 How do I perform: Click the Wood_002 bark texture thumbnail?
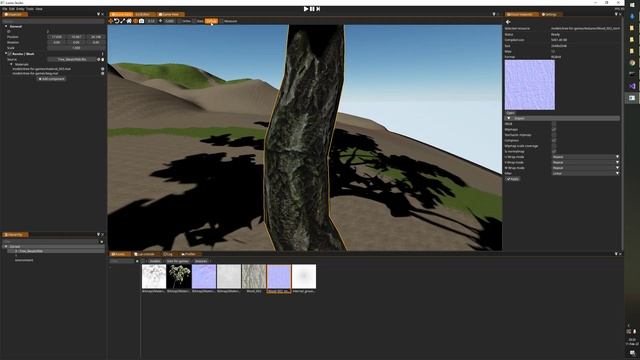coord(254,277)
